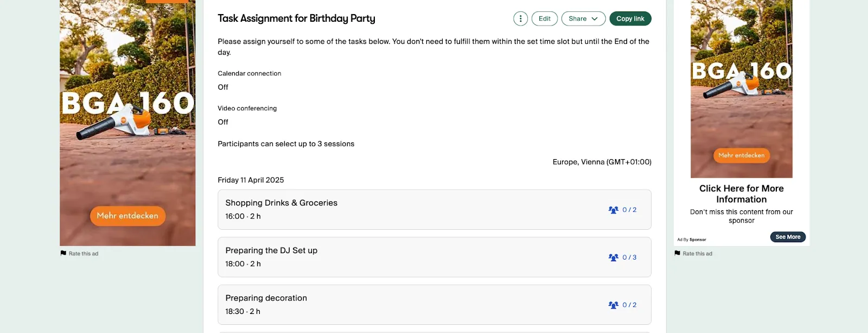Click the flag icon below the left ad
Image resolution: width=868 pixels, height=333 pixels.
(x=63, y=253)
